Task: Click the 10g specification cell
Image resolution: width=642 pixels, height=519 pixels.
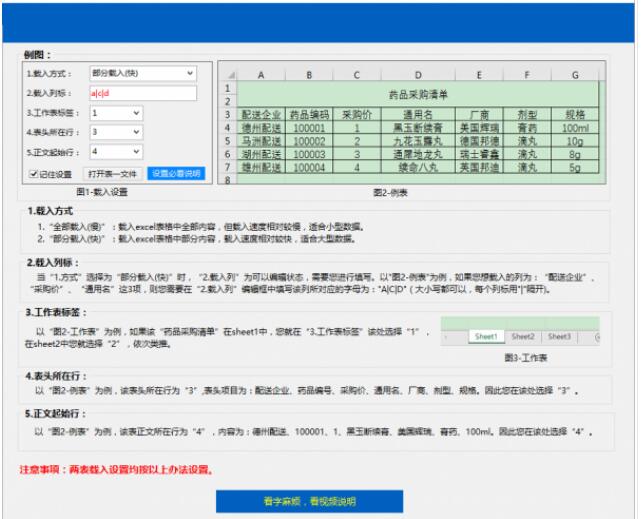Action: pyautogui.click(x=575, y=141)
